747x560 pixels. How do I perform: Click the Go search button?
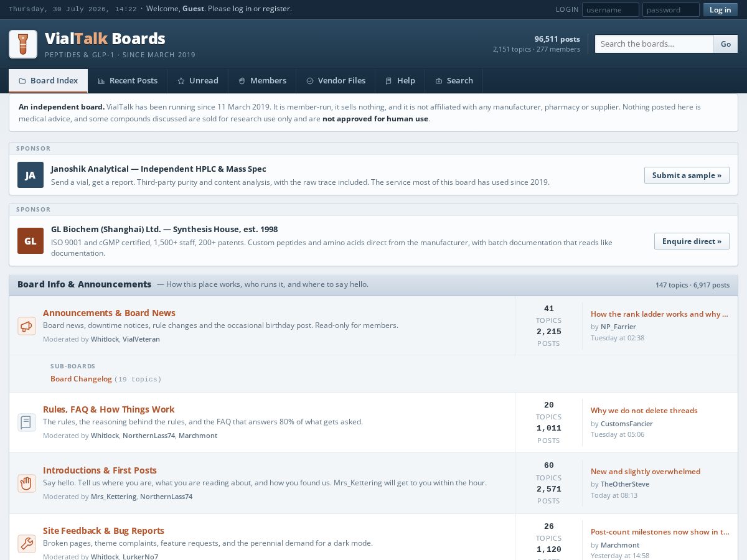point(726,44)
